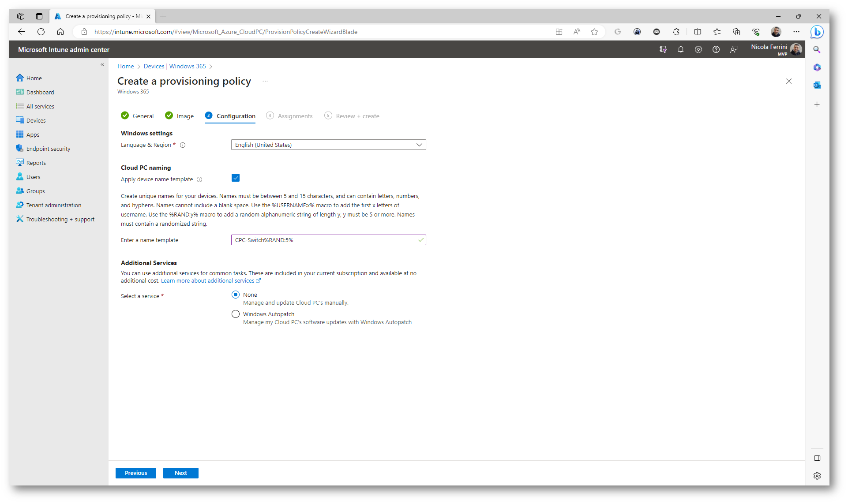This screenshot has height=504, width=848.
Task: Add a new Edge sidebar app
Action: pos(817,105)
